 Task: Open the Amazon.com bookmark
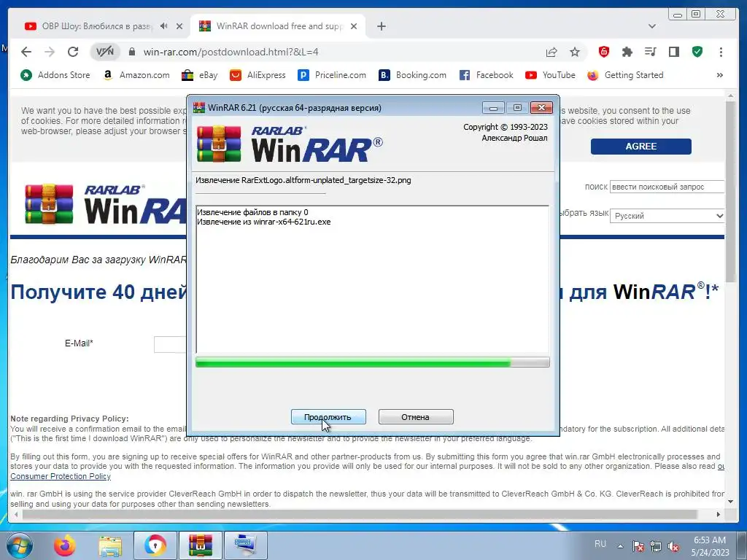click(x=136, y=75)
